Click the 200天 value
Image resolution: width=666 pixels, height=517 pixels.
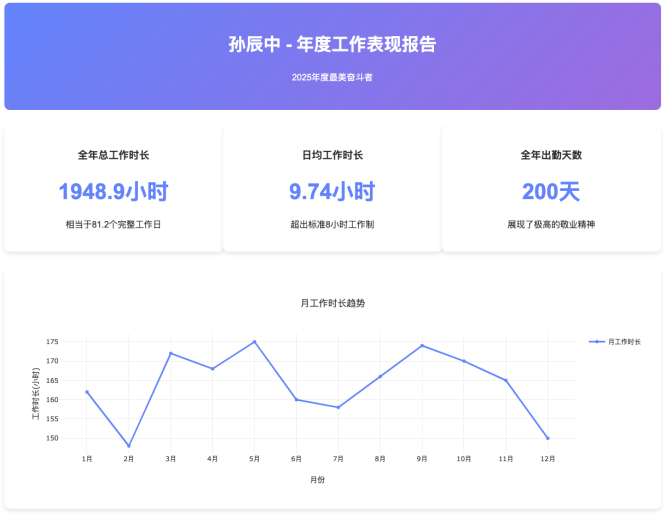tap(551, 191)
